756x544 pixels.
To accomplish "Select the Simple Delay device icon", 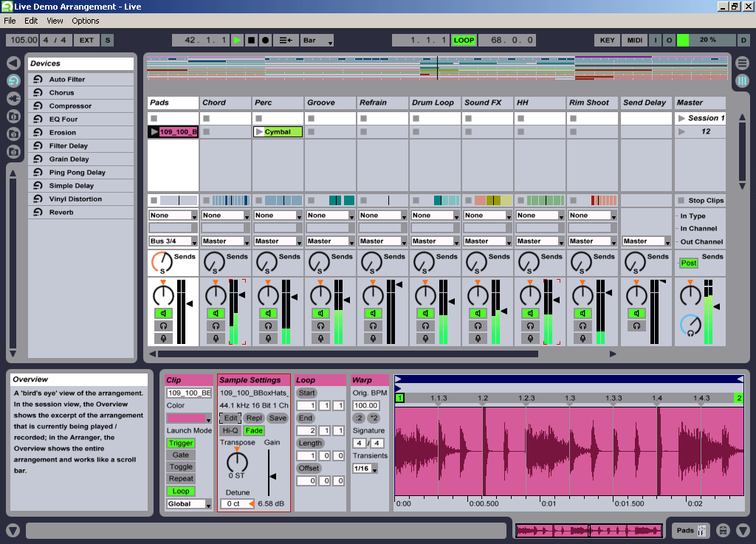I will pyautogui.click(x=38, y=185).
